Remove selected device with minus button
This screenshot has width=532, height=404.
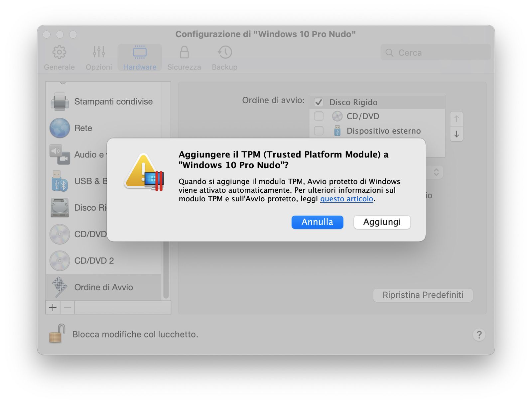click(67, 308)
